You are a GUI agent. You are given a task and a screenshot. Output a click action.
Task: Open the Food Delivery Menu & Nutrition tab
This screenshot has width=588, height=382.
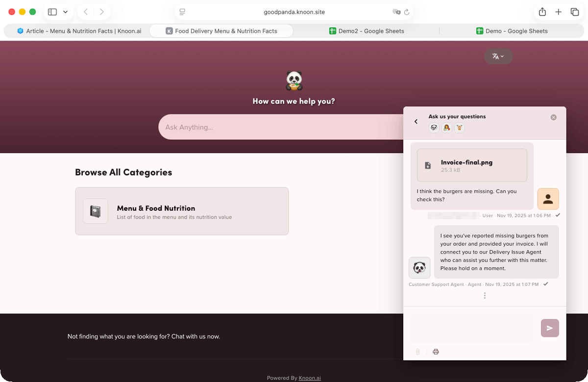coord(221,31)
